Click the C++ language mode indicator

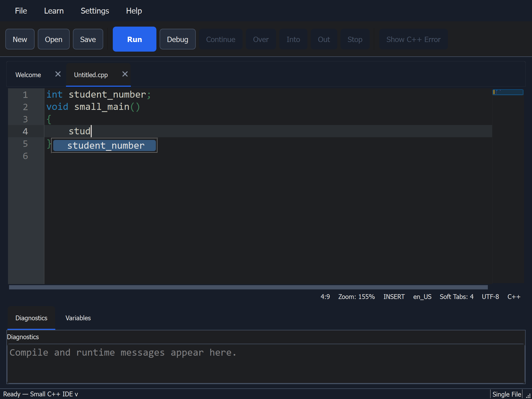(x=514, y=297)
